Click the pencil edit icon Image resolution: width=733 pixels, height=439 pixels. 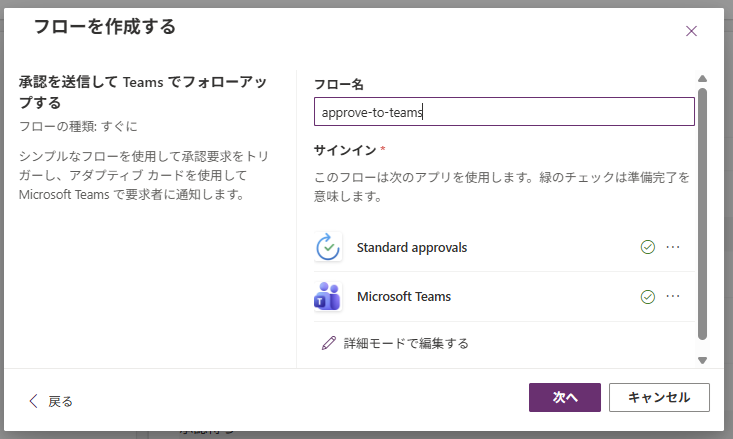(x=329, y=343)
